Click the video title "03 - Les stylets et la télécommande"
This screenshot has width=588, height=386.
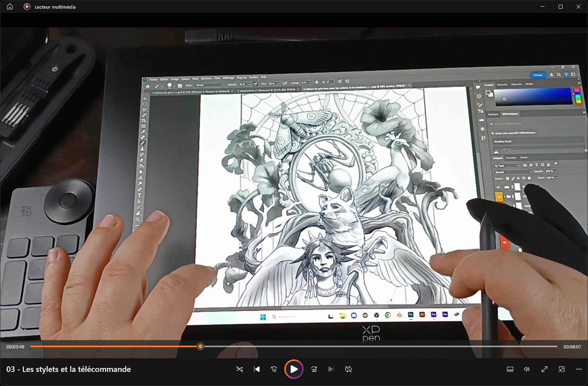point(69,369)
